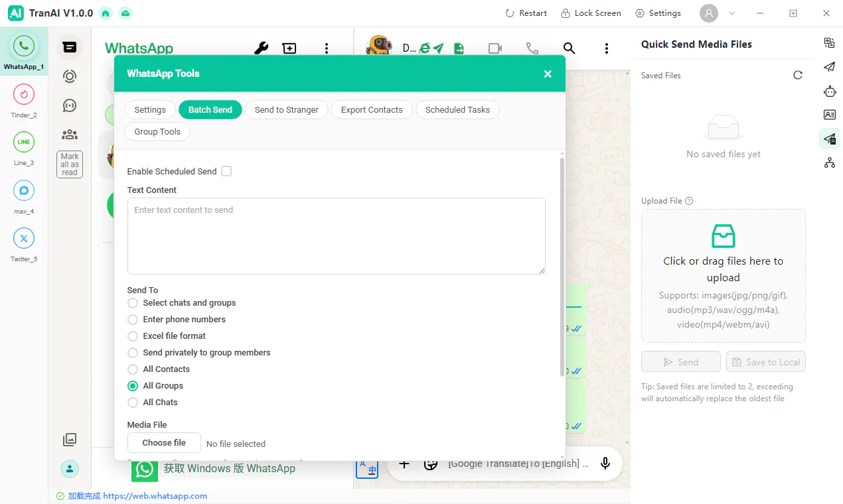Screen dimensions: 843x504
Task: Click the web.whatsapp.com status bar link
Action: [x=155, y=496]
